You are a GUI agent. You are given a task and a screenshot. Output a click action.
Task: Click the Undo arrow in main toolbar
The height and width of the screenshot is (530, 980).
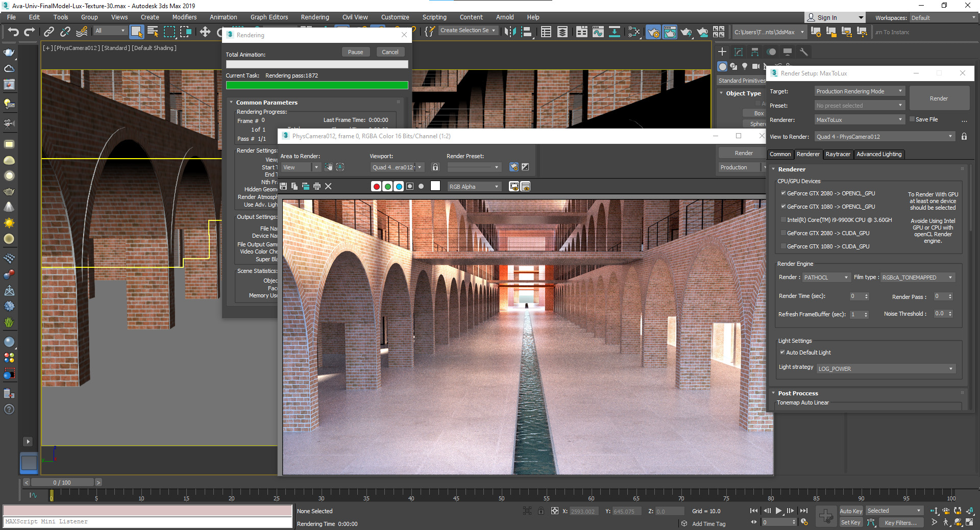tap(13, 32)
